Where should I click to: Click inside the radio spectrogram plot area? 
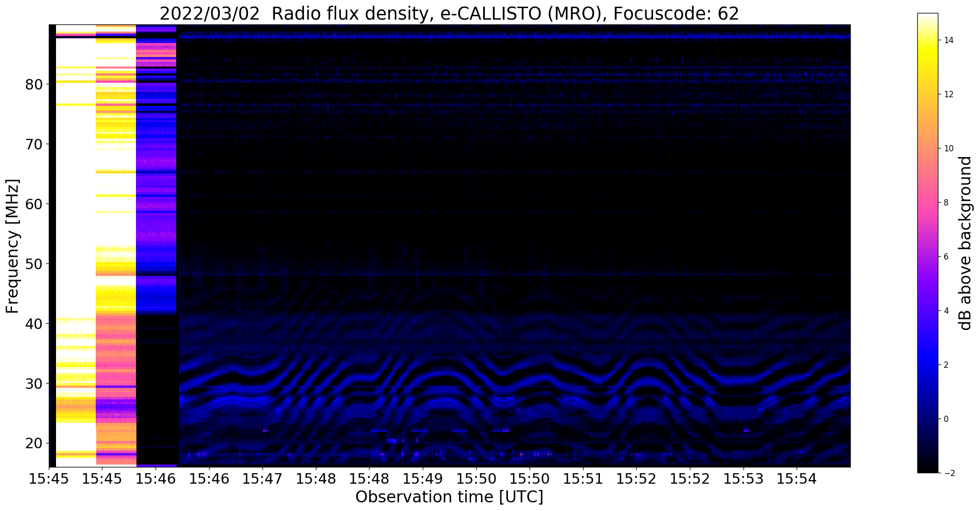click(x=450, y=245)
